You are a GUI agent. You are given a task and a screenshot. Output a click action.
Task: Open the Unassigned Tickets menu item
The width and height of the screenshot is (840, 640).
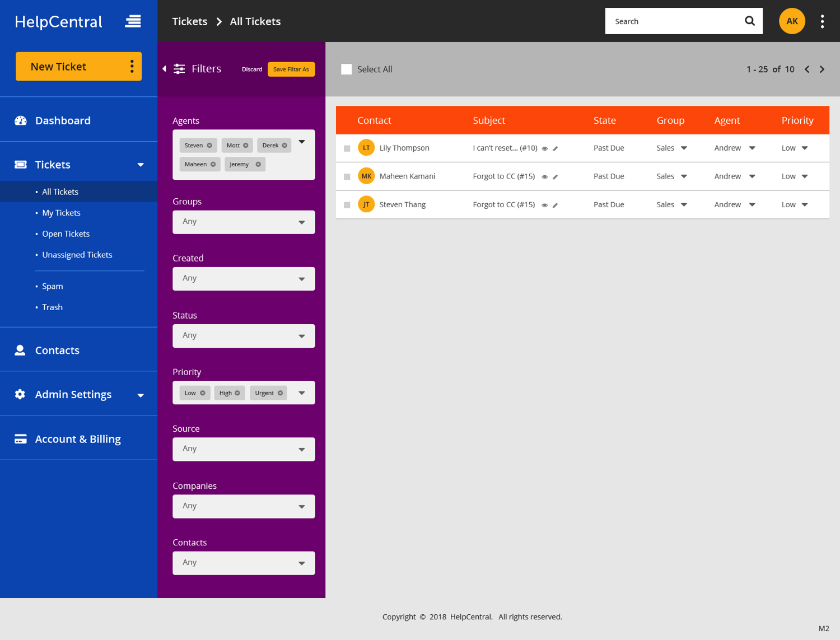click(x=77, y=255)
